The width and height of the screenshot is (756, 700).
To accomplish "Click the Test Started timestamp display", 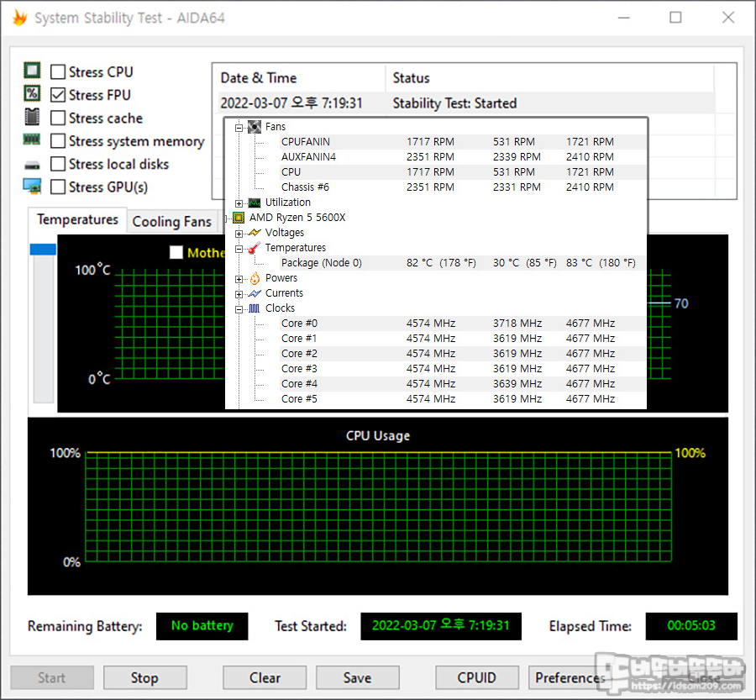I will point(441,626).
